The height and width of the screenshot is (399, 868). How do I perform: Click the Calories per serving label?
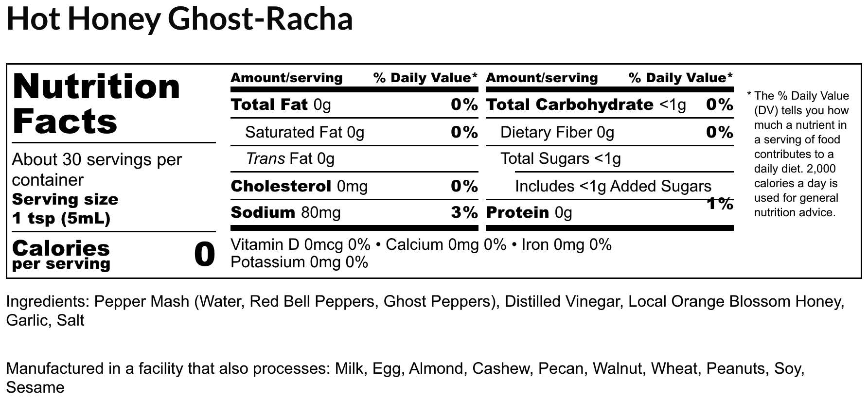coord(61,255)
